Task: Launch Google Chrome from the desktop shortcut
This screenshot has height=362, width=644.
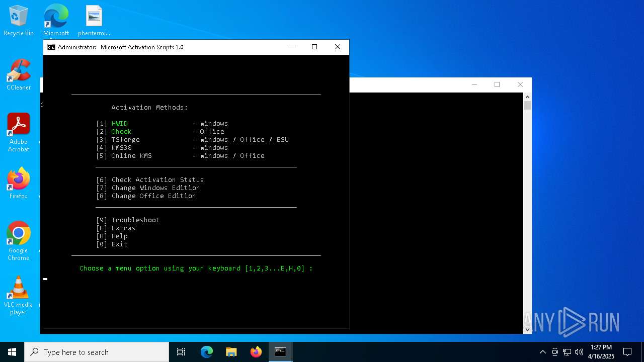Action: click(19, 241)
